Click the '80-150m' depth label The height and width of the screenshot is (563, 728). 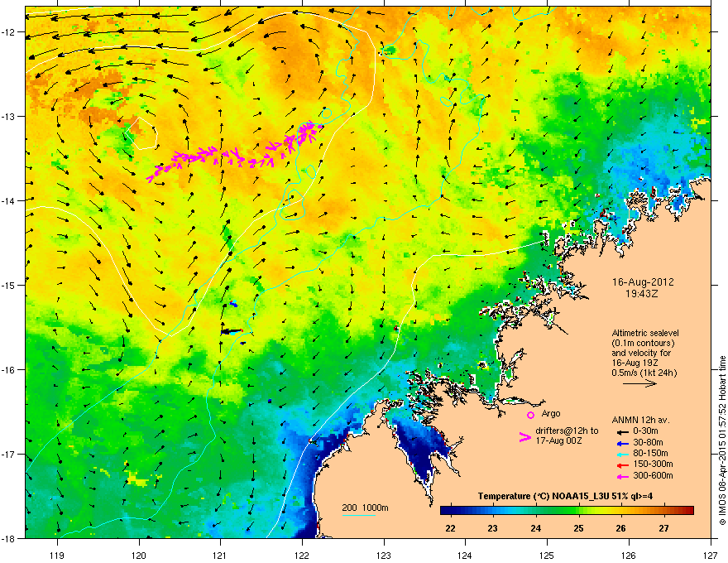(650, 454)
